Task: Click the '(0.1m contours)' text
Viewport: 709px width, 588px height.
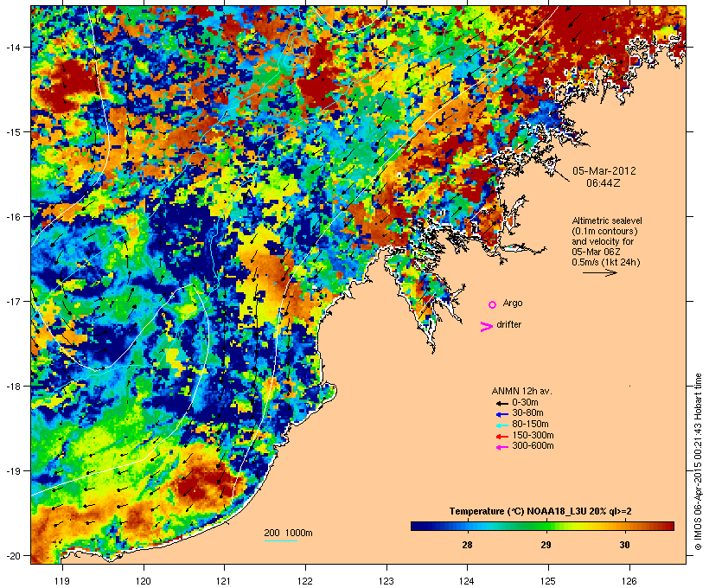Action: pyautogui.click(x=605, y=231)
